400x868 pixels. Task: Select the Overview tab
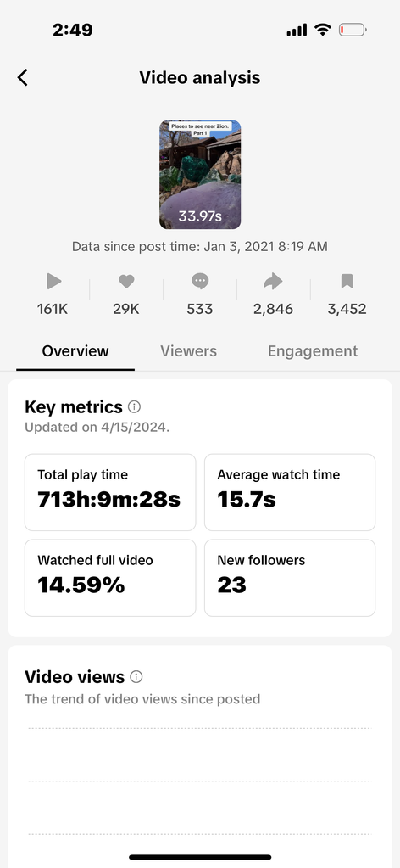coord(75,351)
